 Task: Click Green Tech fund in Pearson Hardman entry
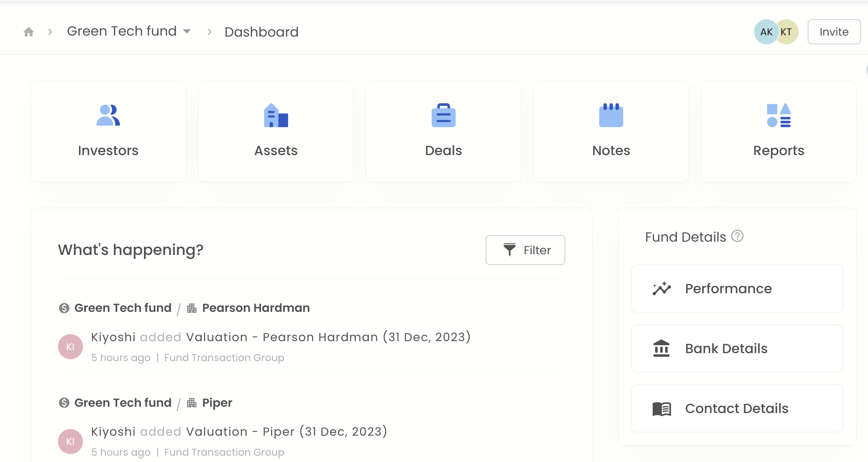point(123,308)
